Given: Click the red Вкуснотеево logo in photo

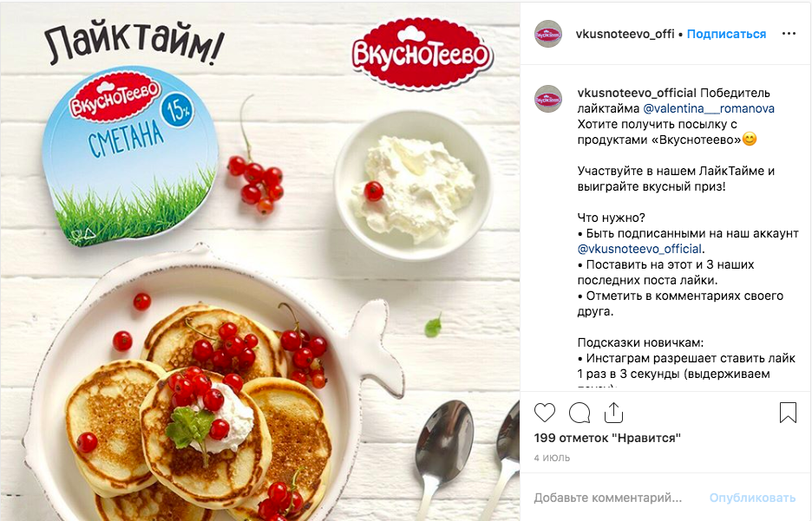Looking at the screenshot, I should click(422, 54).
